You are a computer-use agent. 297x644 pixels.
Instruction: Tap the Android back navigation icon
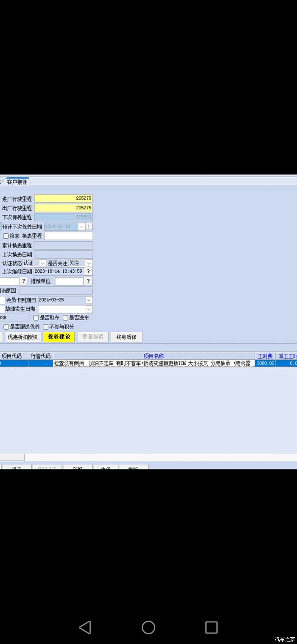click(85, 627)
